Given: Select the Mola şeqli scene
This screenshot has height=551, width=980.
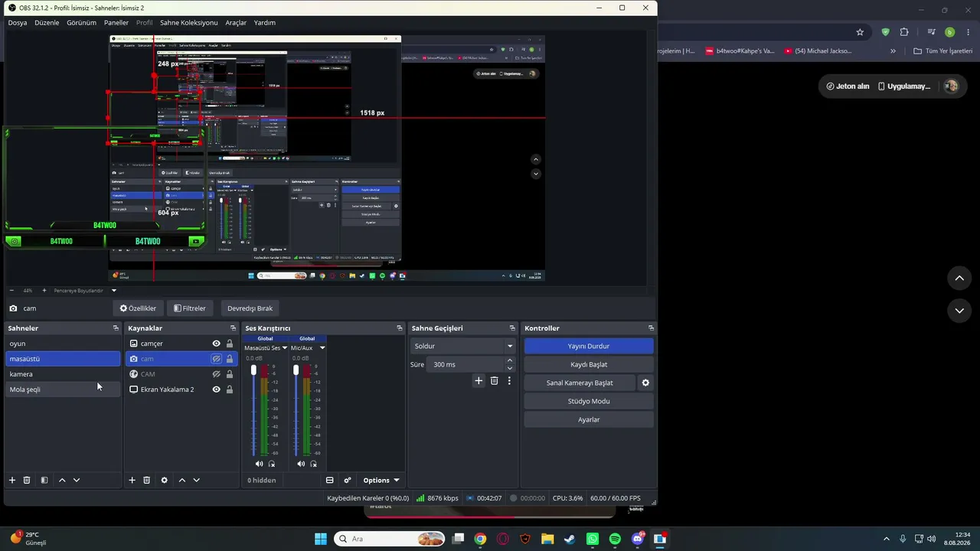Looking at the screenshot, I should (63, 390).
